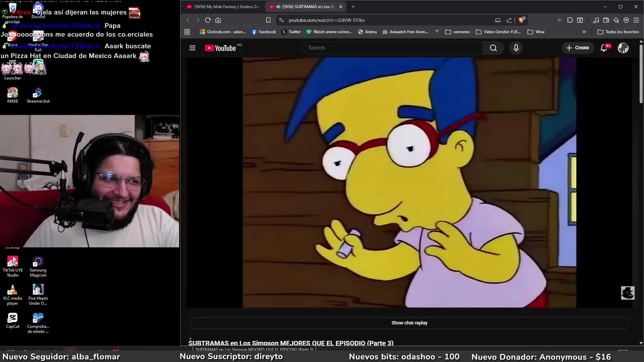Open Brave Leo AI sparkle icon
This screenshot has width=644, height=362.
(616, 20)
